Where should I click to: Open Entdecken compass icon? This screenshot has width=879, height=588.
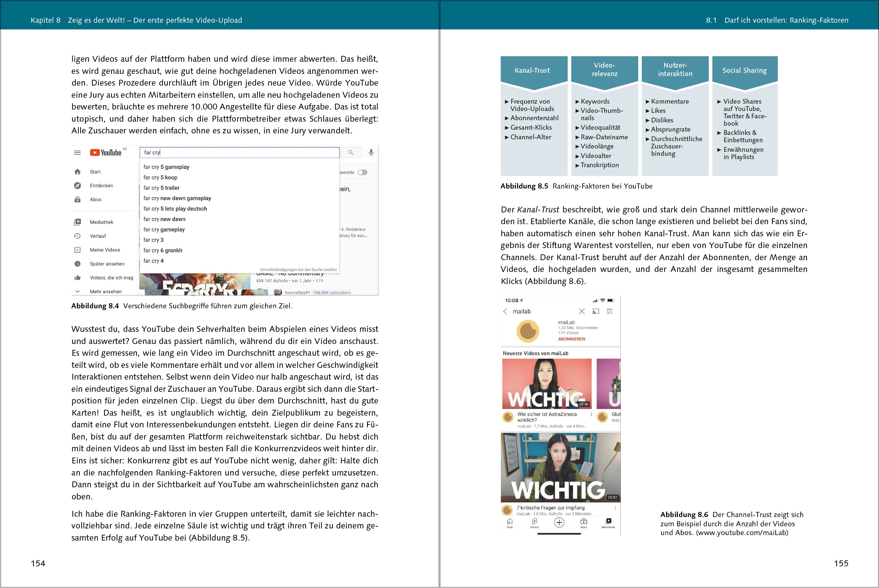click(x=77, y=186)
